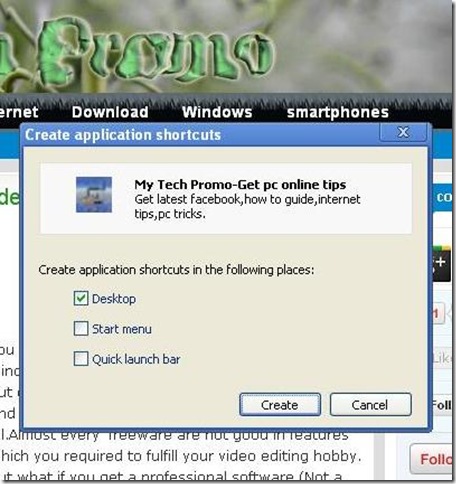Image resolution: width=456 pixels, height=484 pixels.
Task: Select the Desktop label text
Action: point(114,299)
